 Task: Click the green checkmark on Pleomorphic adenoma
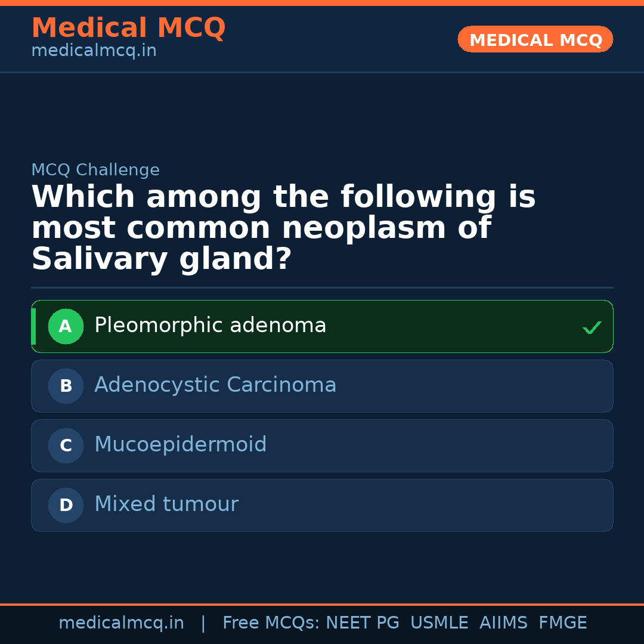592,327
